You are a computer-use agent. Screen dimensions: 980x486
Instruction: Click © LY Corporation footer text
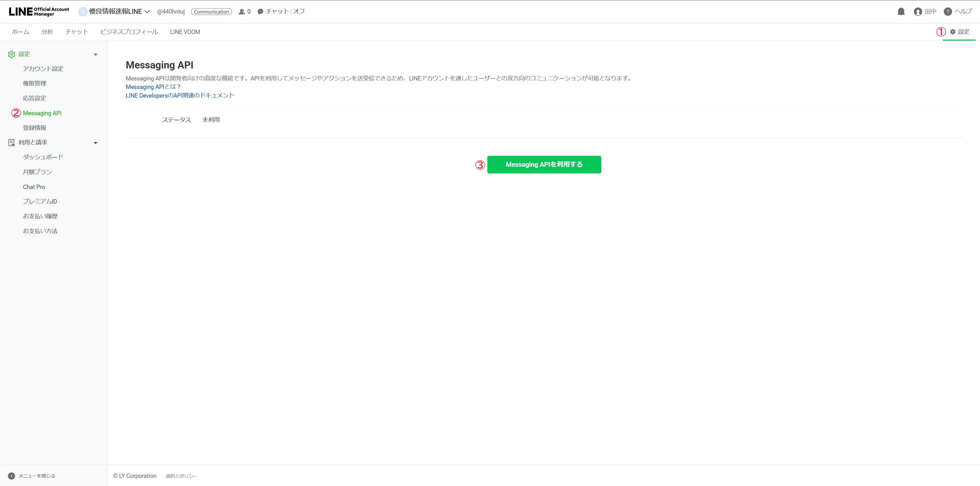tap(135, 476)
